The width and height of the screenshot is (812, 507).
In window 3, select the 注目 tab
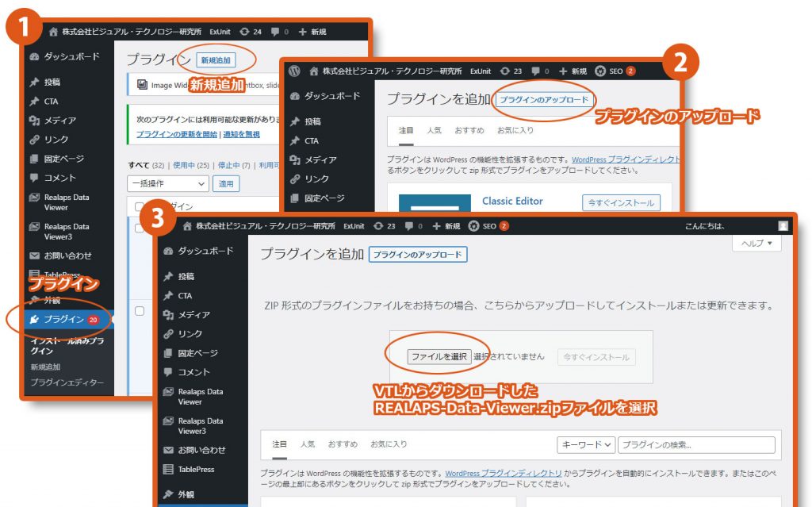(280, 444)
